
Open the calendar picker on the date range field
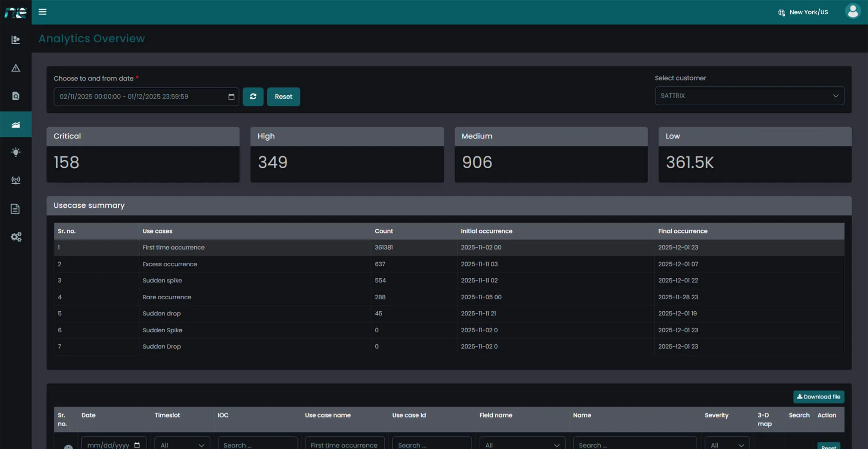tap(231, 96)
